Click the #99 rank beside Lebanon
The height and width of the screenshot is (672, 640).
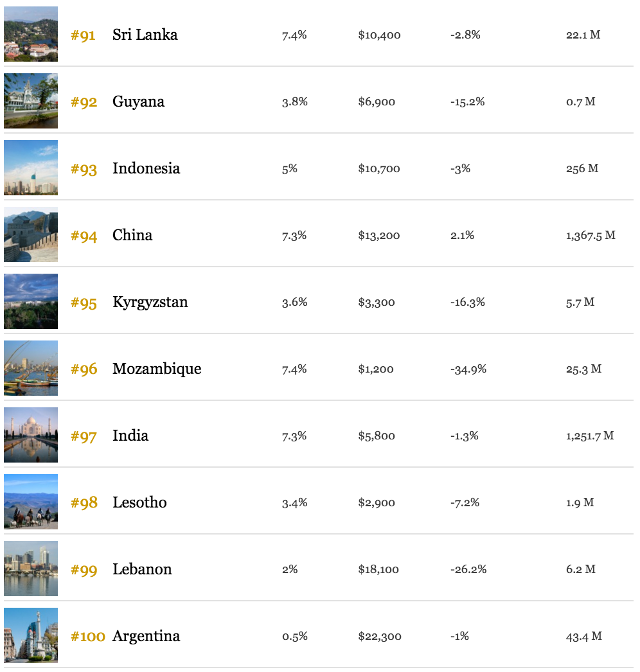(84, 570)
